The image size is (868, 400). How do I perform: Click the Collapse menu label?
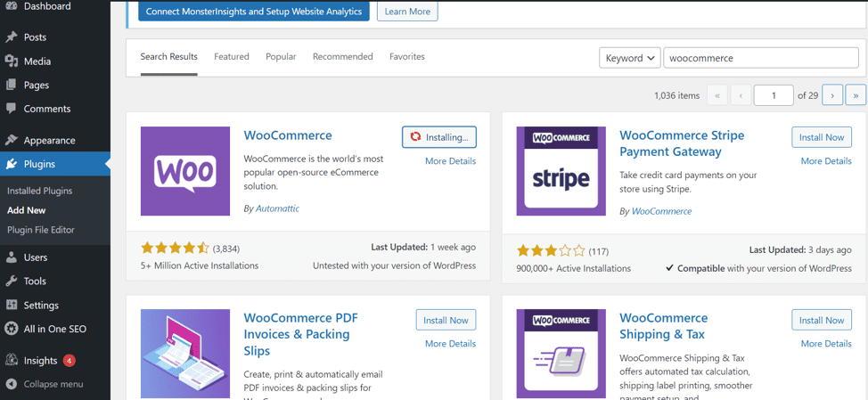click(x=53, y=384)
